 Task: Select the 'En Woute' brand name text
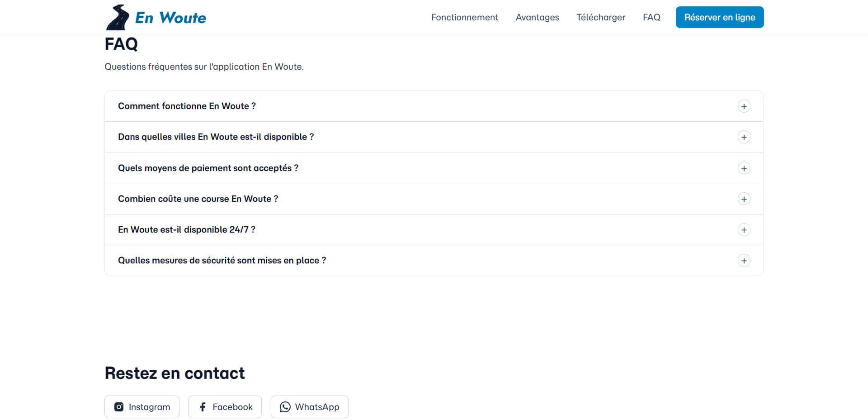click(x=170, y=17)
